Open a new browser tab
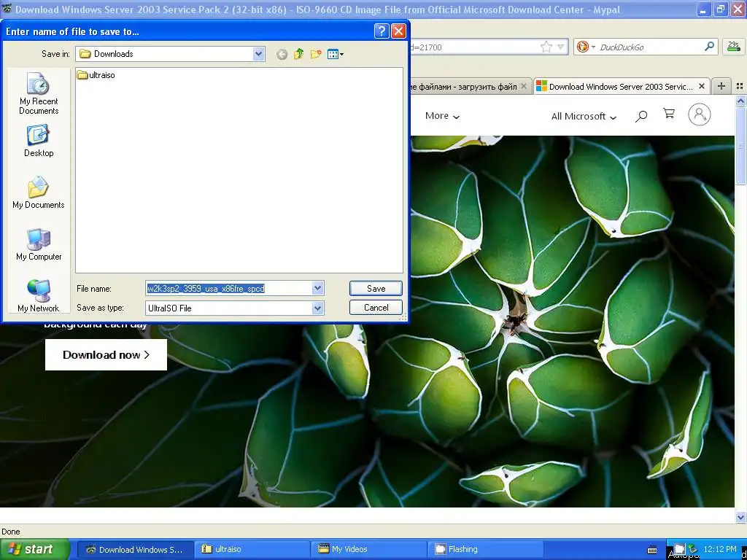 pos(721,86)
